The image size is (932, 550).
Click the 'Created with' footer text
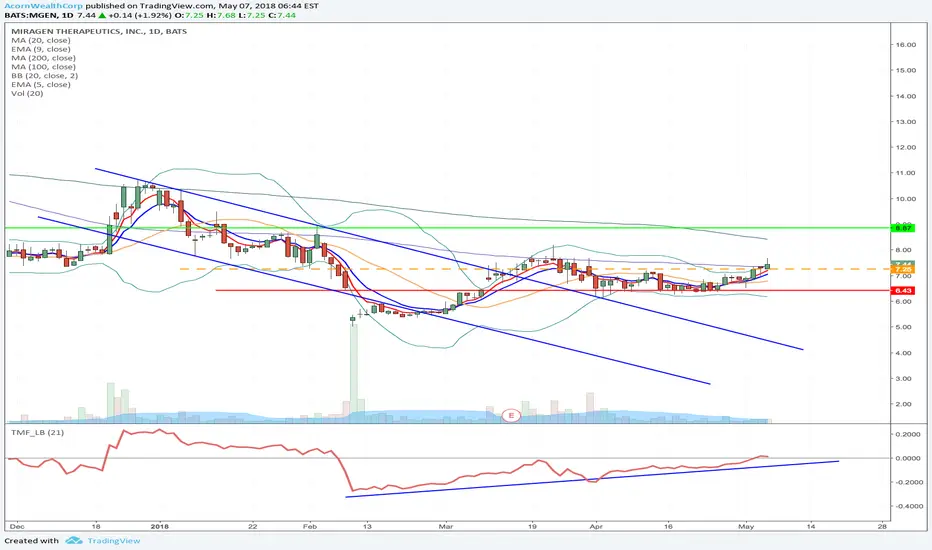pyautogui.click(x=32, y=540)
